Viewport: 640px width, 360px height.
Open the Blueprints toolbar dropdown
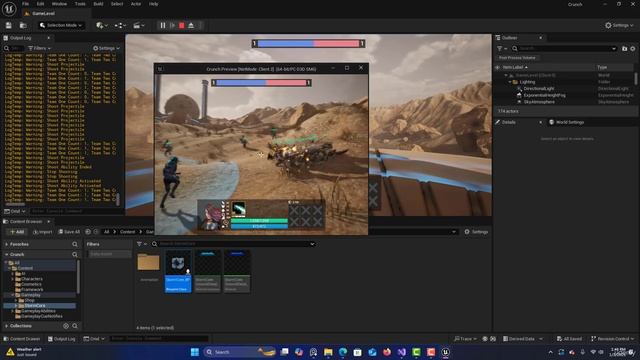120,25
